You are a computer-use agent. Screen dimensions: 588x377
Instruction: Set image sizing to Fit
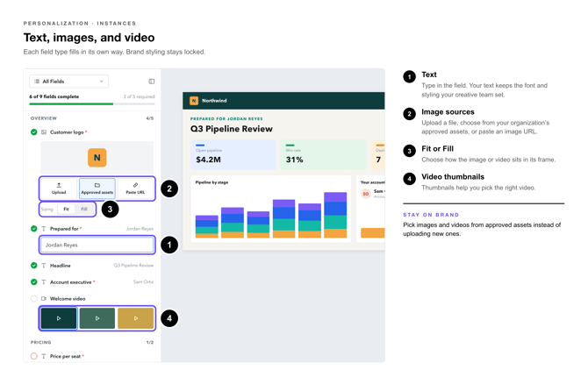(66, 210)
